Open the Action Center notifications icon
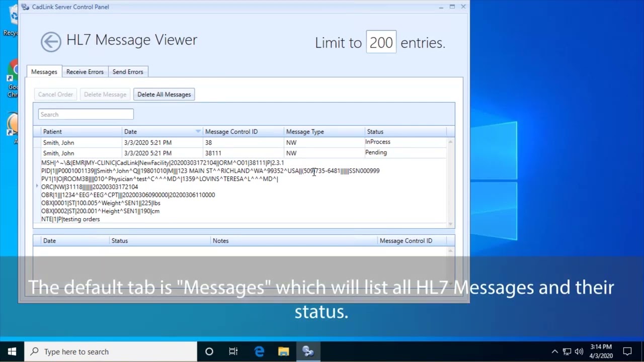 [627, 351]
